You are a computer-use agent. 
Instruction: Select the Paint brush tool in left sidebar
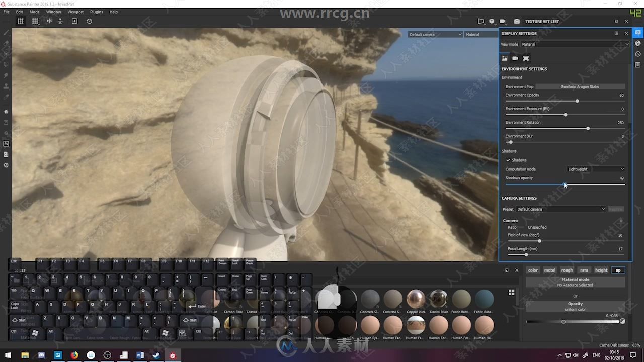click(x=6, y=32)
